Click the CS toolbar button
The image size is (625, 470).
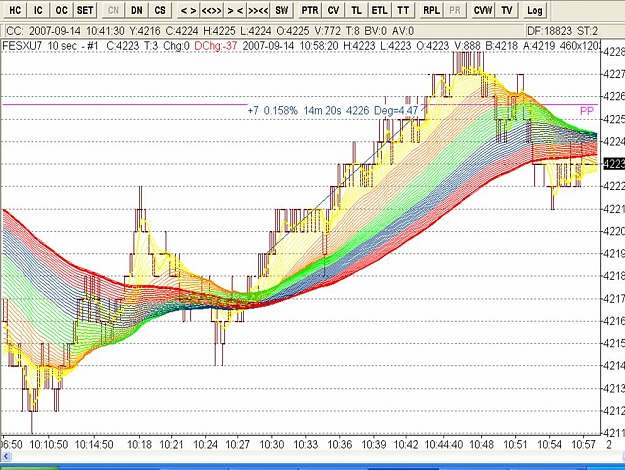point(160,10)
